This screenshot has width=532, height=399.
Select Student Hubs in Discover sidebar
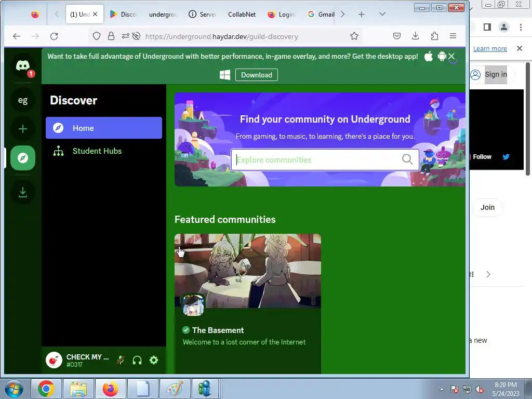point(104,151)
